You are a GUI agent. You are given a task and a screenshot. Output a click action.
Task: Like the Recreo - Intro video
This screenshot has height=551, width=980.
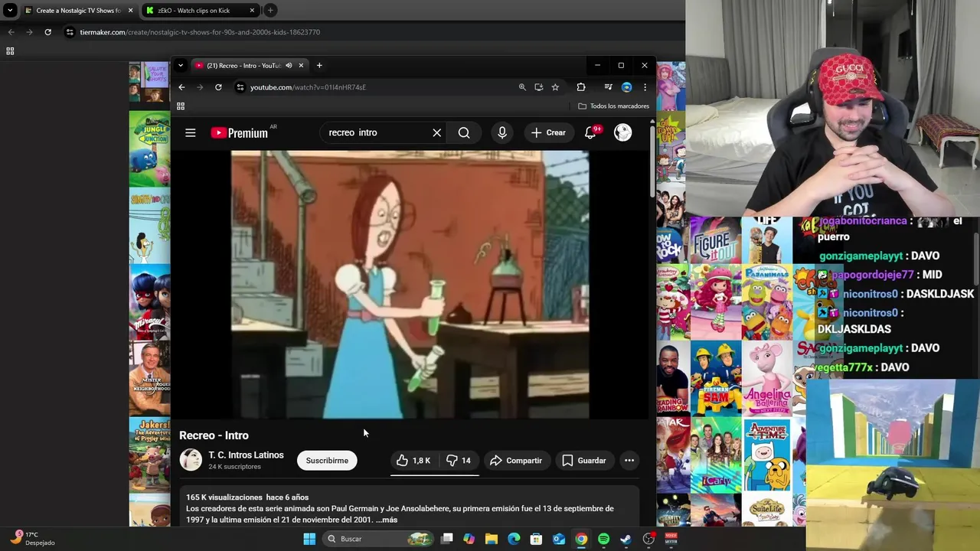coord(413,461)
